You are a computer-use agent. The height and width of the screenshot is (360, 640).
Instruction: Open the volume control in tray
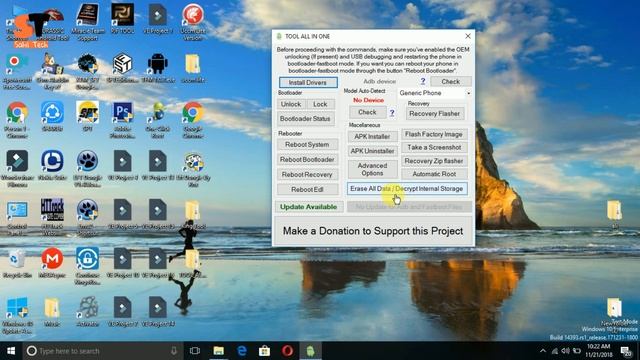[565, 351]
